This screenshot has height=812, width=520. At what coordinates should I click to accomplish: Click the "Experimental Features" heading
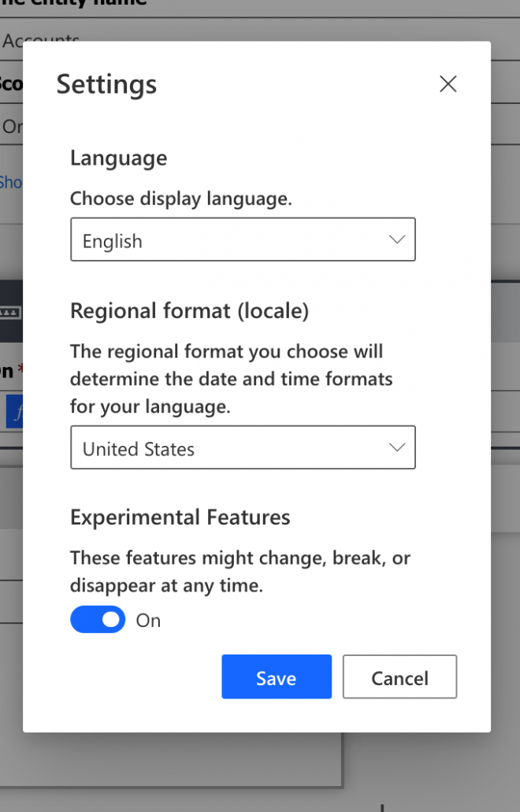pos(180,517)
